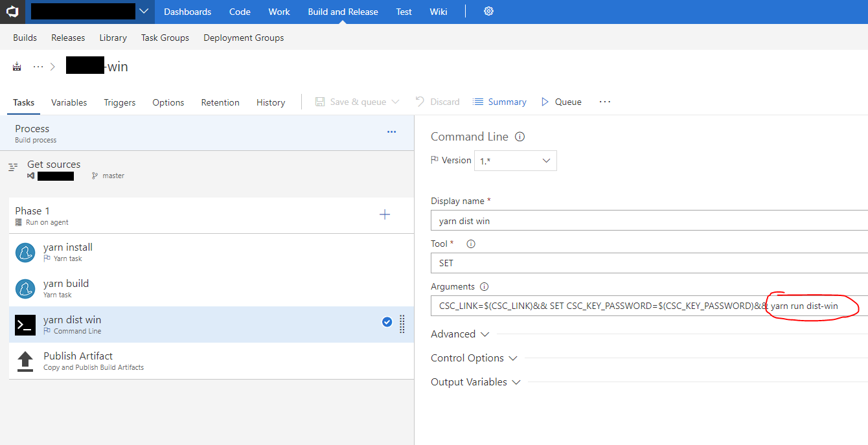Open the Dashboards hub
Image resolution: width=868 pixels, height=445 pixels.
click(188, 12)
